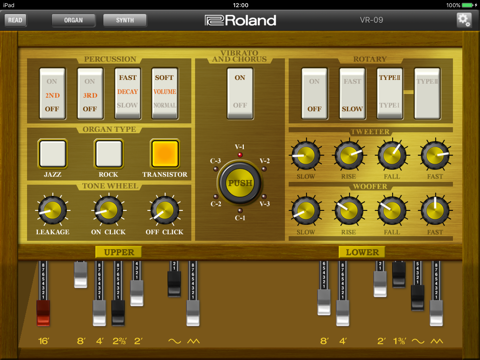The width and height of the screenshot is (480, 360).
Task: Click the LEAKAGE tone wheel knob
Action: pyautogui.click(x=52, y=210)
